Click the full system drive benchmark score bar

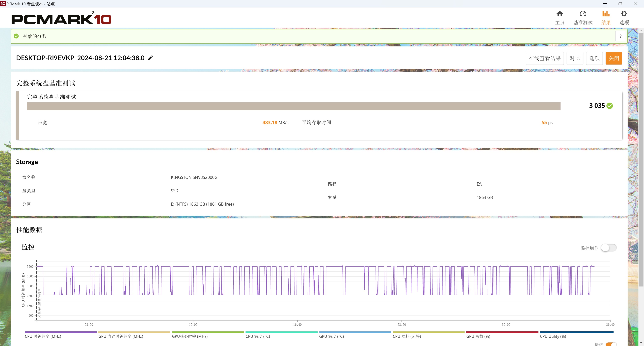point(293,106)
